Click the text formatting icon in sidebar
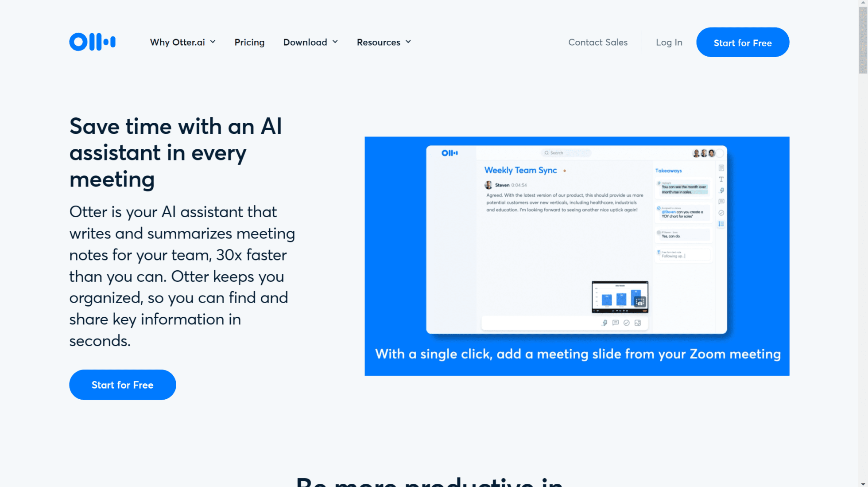The image size is (868, 487). (x=722, y=179)
